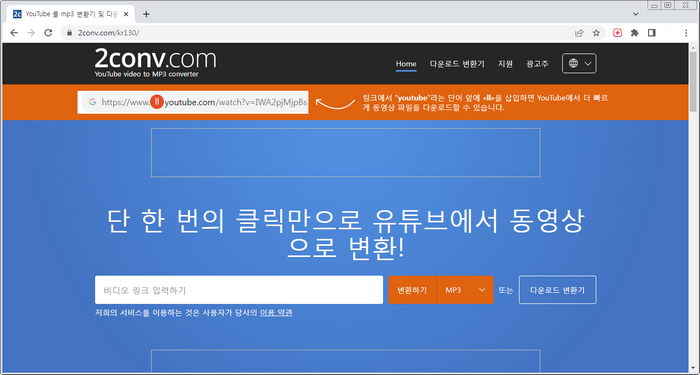Reload the 2conv page
Viewport: 700px width, 375px height.
point(48,33)
